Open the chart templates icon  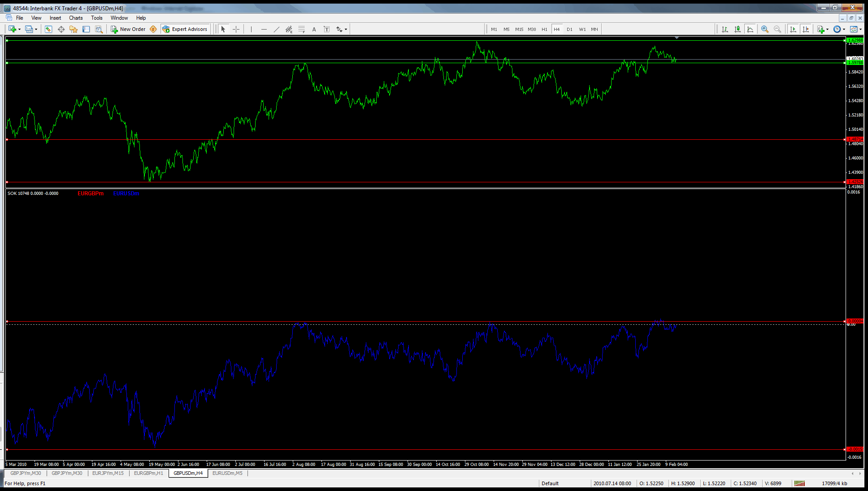(854, 29)
